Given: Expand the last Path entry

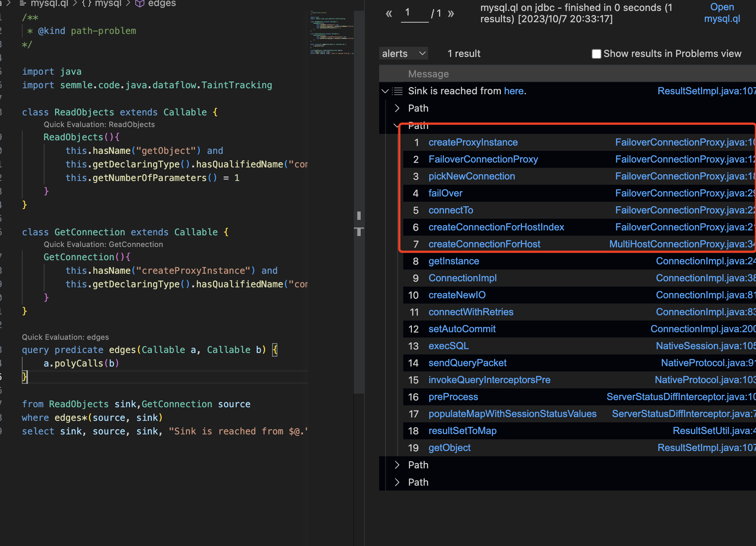Looking at the screenshot, I should (397, 482).
